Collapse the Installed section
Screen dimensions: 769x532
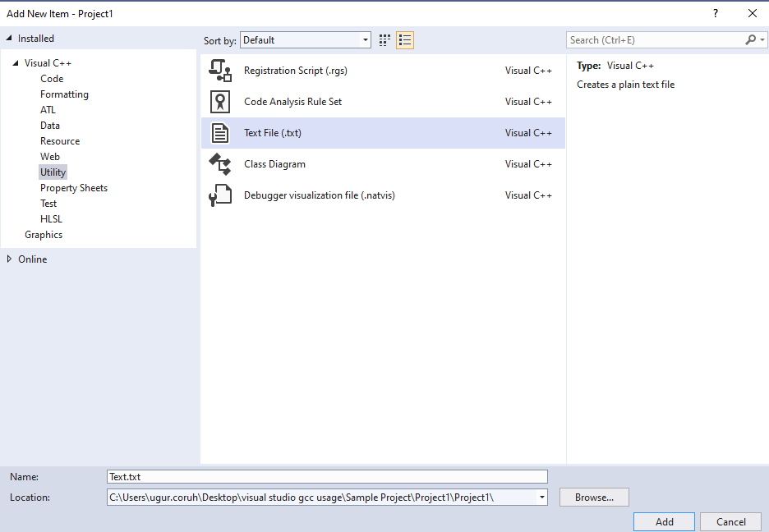coord(9,38)
